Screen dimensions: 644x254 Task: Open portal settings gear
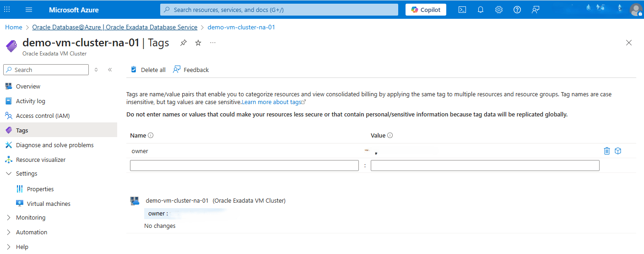(499, 10)
